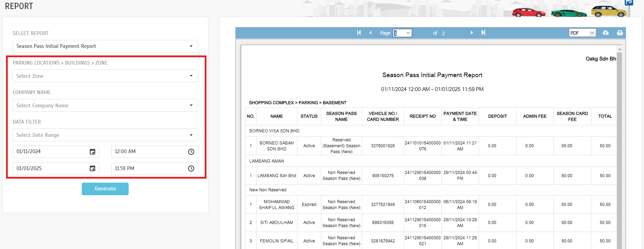Open the page number dropdown
This screenshot has height=249, width=644.
point(402,33)
